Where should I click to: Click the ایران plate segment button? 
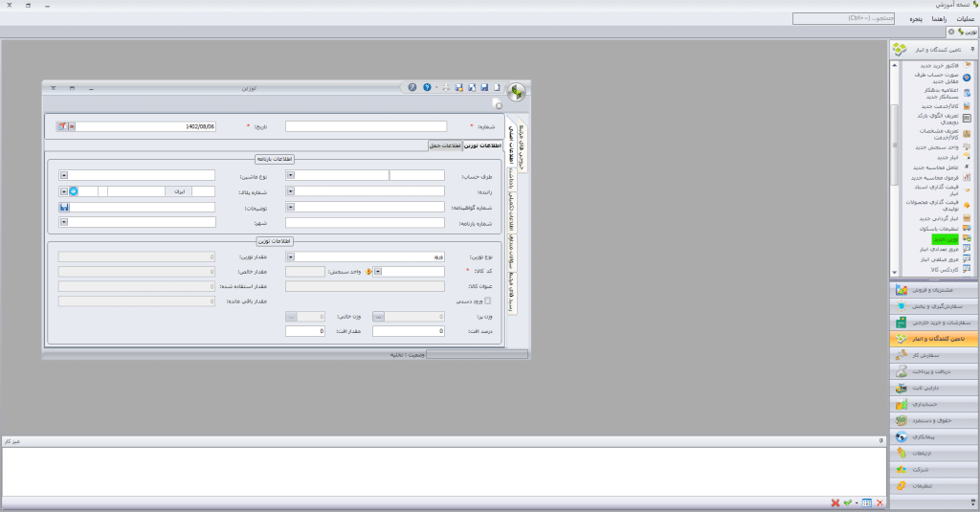179,191
